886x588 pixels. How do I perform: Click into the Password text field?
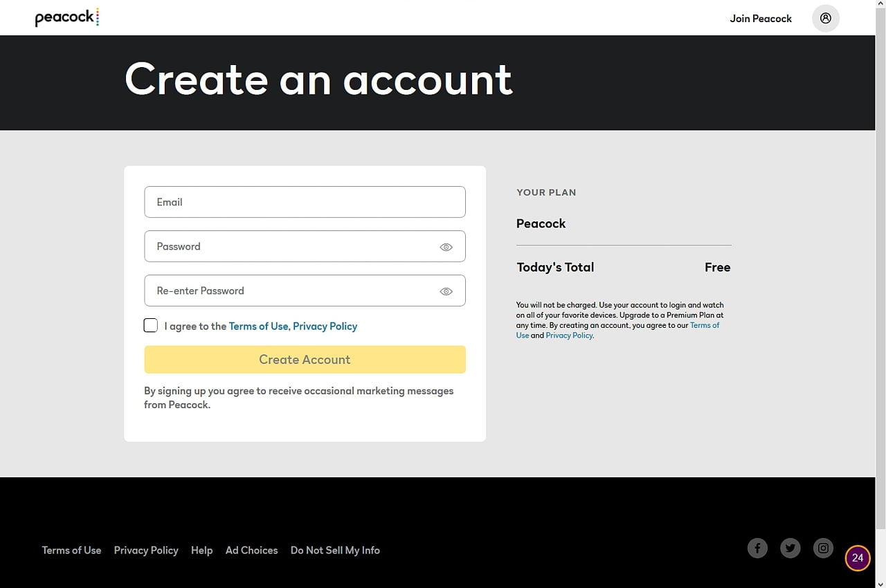[291, 246]
